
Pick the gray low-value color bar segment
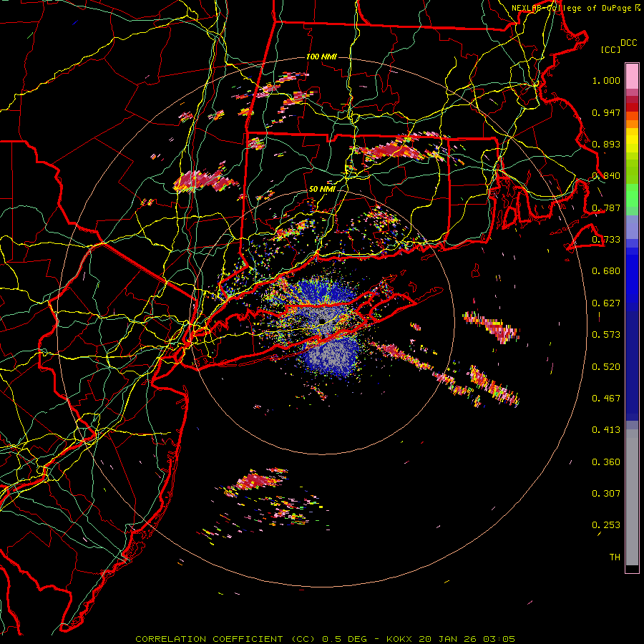[632, 497]
